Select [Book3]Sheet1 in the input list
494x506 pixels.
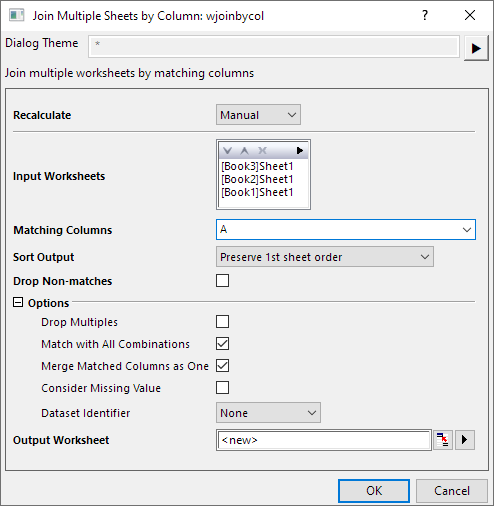[257, 166]
